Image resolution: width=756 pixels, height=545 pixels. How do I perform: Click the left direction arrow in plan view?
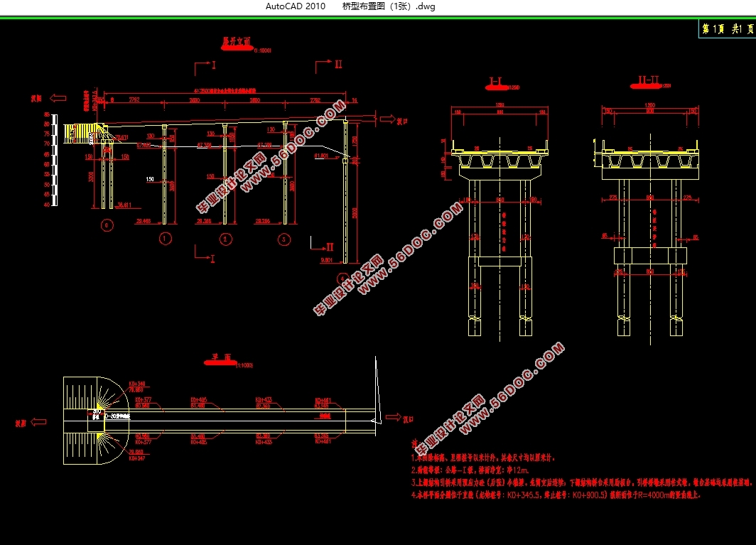coord(39,422)
